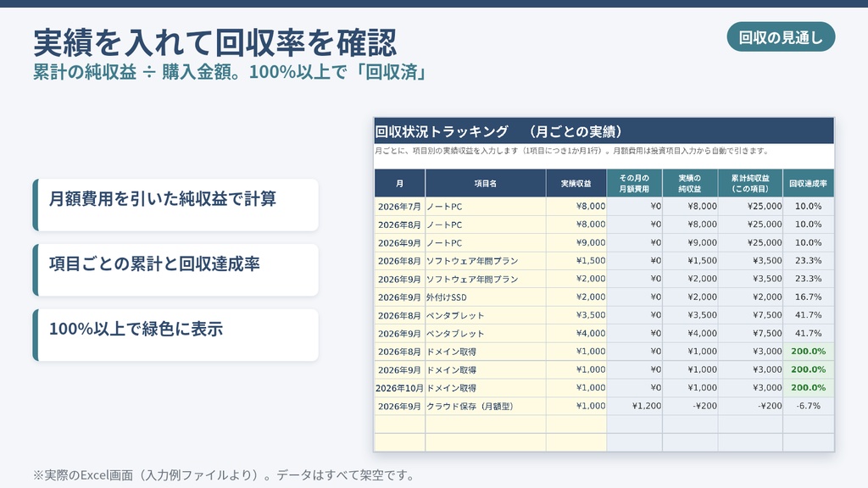Screen dimensions: 868x488
Task: Select the 100%以上で緑色に表示 card
Action: (x=175, y=335)
